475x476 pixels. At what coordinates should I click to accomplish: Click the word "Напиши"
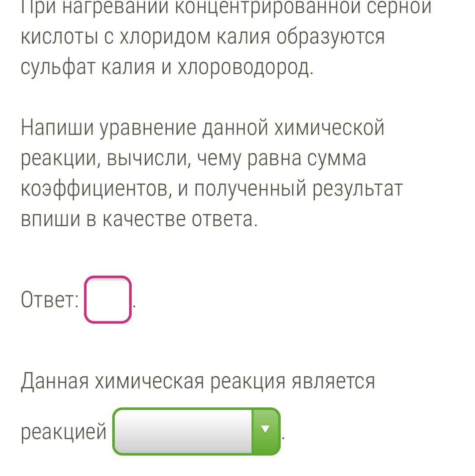57,127
